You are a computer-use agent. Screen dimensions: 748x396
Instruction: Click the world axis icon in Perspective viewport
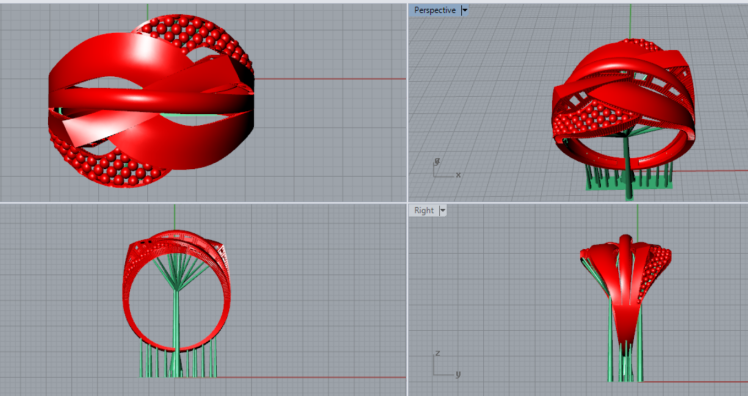click(446, 168)
